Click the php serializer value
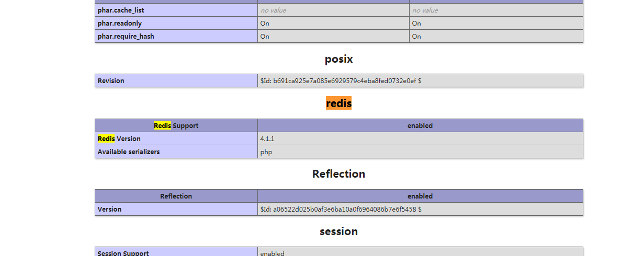644x256 pixels. click(x=266, y=152)
